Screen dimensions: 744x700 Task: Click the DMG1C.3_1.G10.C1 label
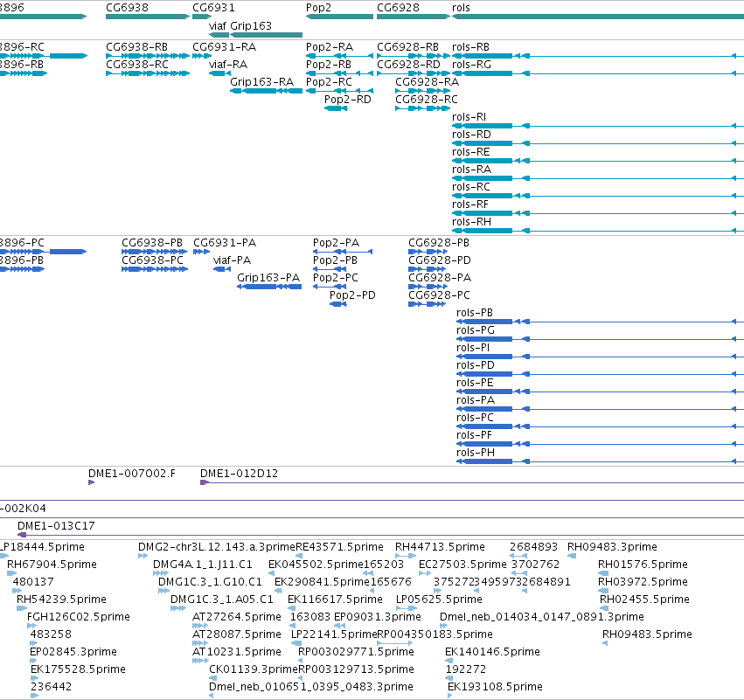[x=210, y=582]
